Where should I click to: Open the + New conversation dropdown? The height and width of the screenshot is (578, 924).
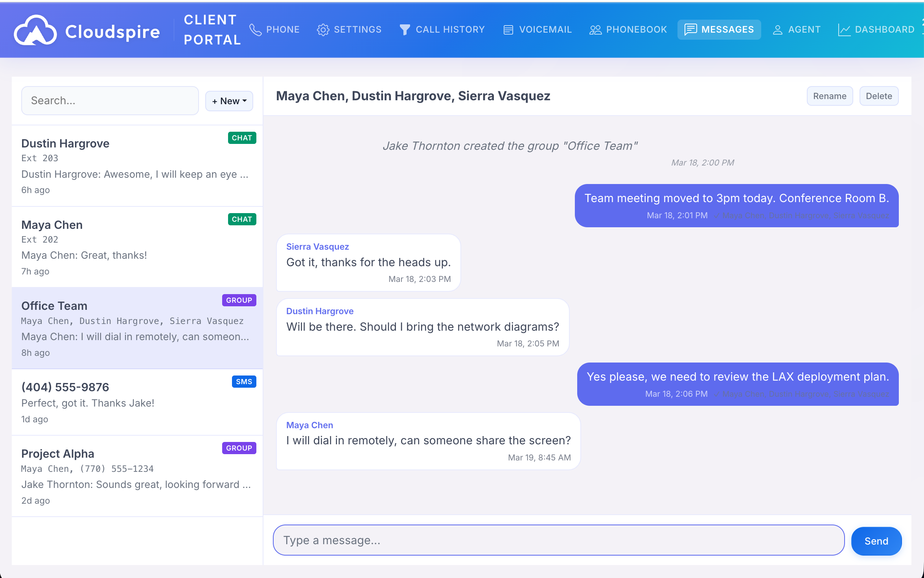point(229,101)
